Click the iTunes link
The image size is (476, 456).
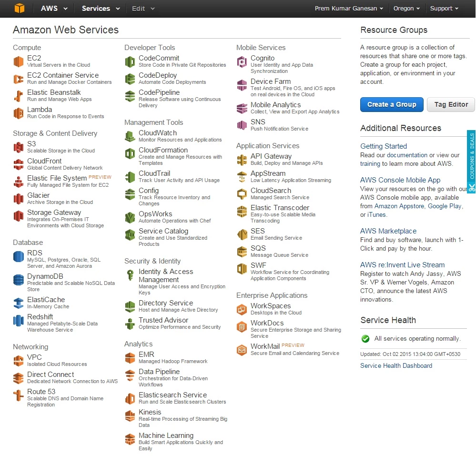[x=376, y=214]
